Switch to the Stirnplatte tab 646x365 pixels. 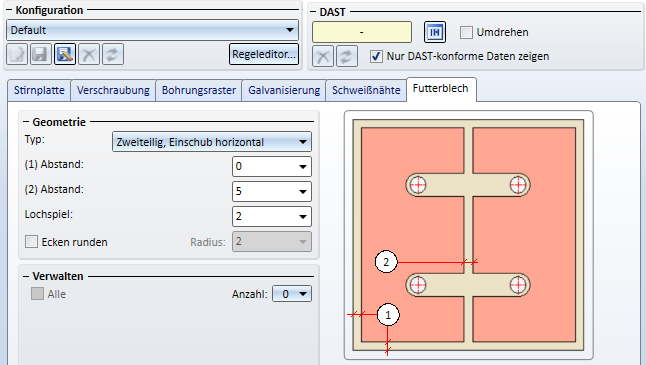coord(39,90)
